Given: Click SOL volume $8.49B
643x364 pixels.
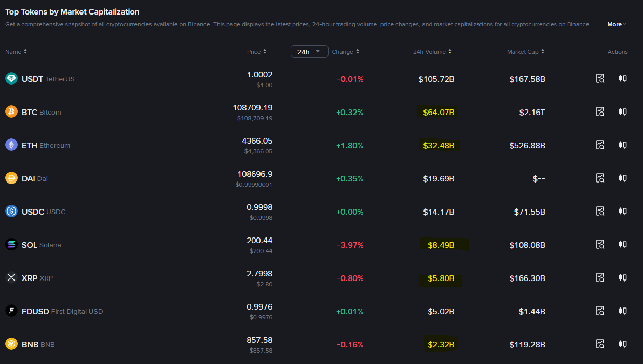Looking at the screenshot, I should pyautogui.click(x=441, y=245).
